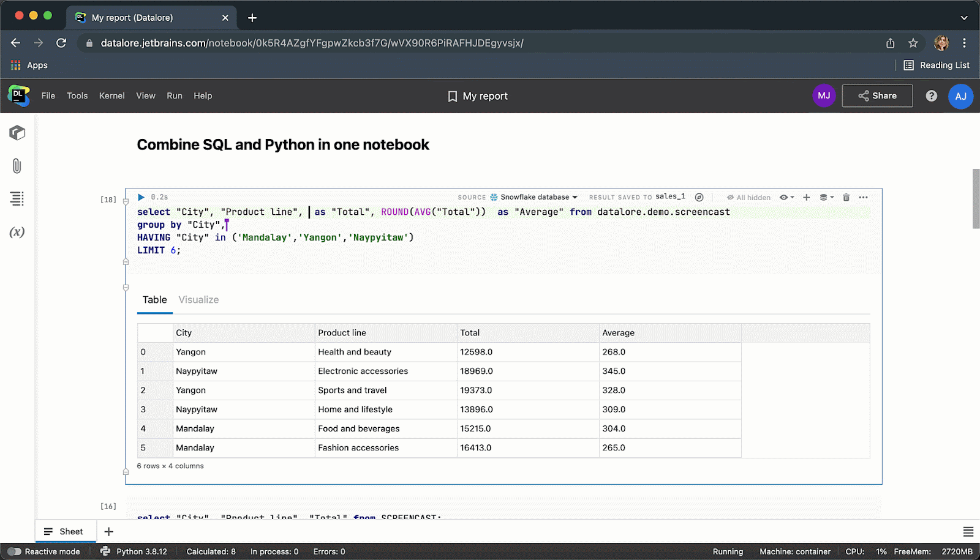Image resolution: width=980 pixels, height=560 pixels.
Task: Open the Kernel menu
Action: click(x=111, y=95)
